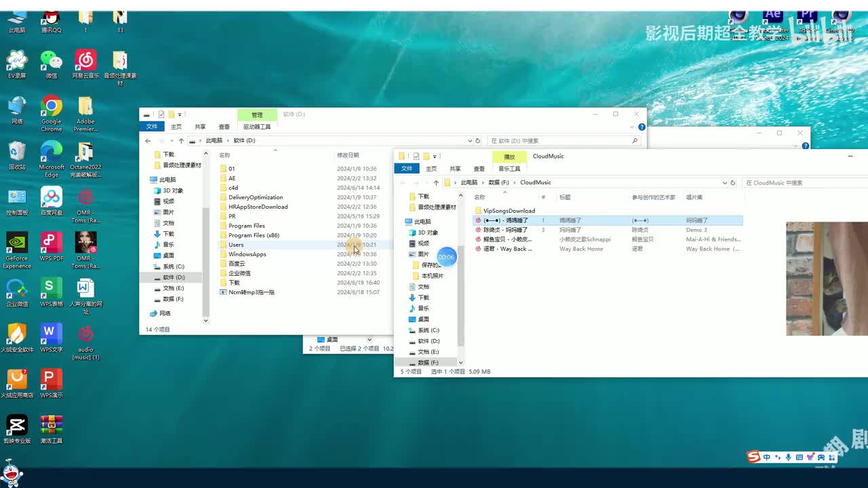This screenshot has width=868, height=488.
Task: Open address history dropdown in 软件 (D:) window
Action: [x=470, y=141]
